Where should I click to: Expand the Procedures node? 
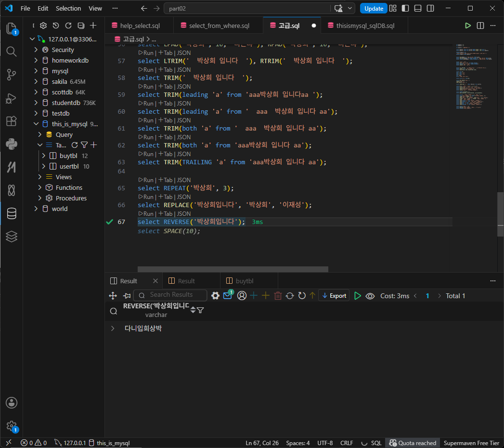(40, 198)
